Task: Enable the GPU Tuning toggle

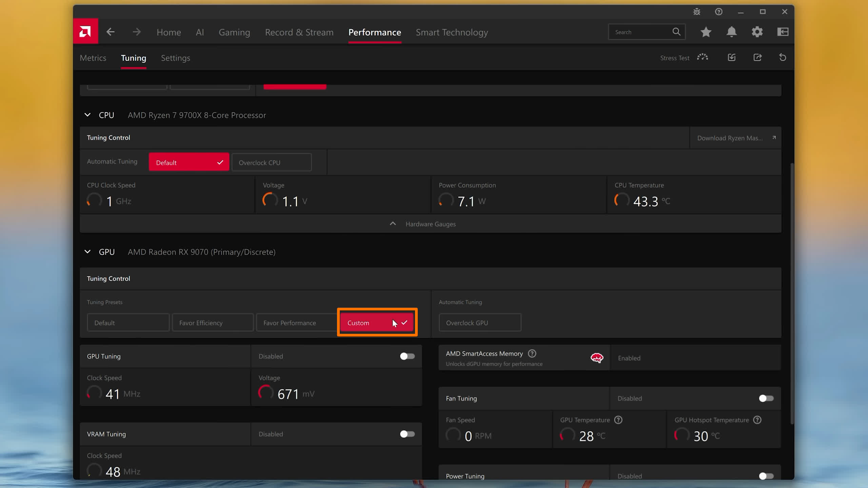Action: (x=407, y=356)
